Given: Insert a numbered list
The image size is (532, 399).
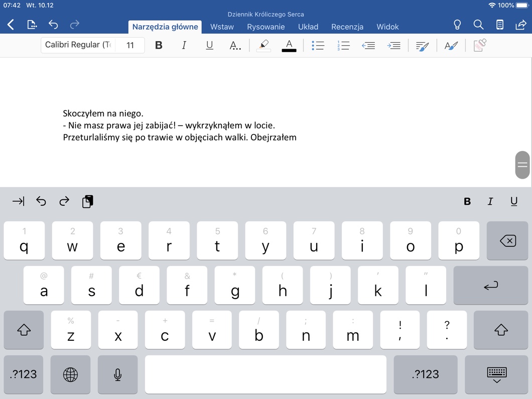Looking at the screenshot, I should click(343, 46).
